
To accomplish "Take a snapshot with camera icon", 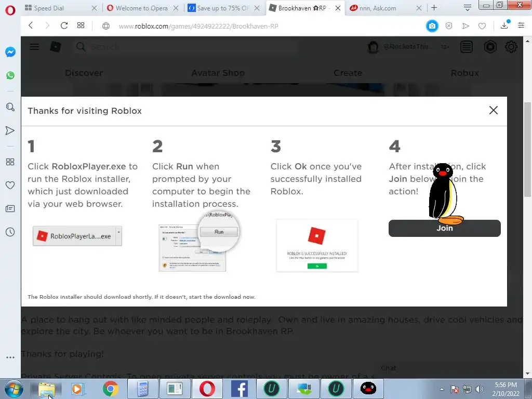I will 432,26.
